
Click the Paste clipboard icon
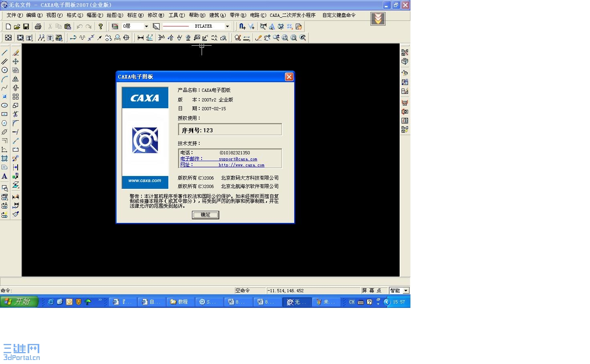pos(68,26)
